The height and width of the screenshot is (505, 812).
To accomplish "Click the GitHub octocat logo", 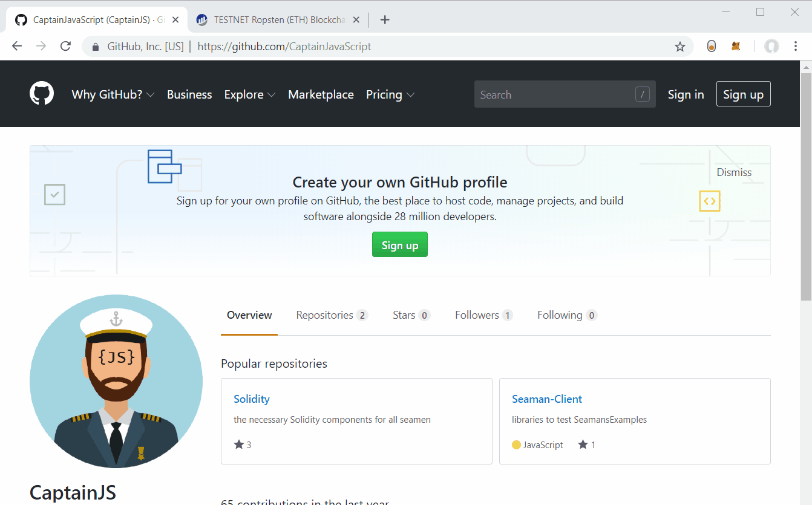I will click(x=42, y=94).
